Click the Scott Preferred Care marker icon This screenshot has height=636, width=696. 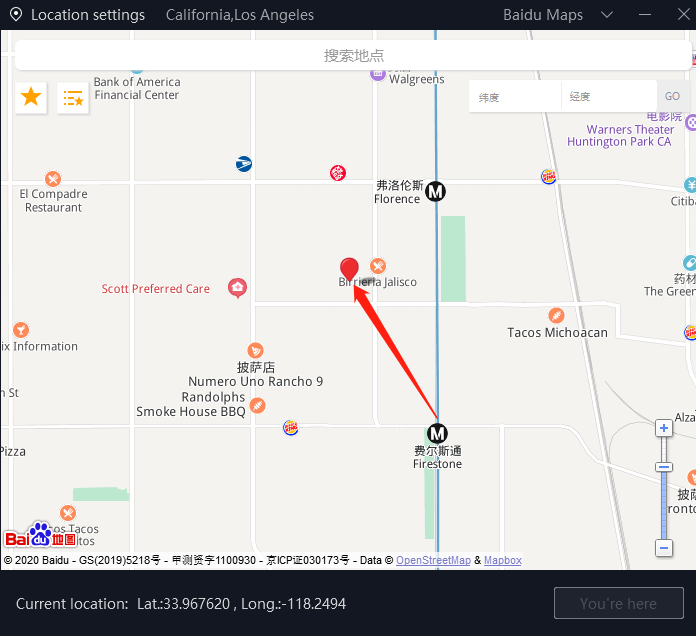tap(237, 288)
